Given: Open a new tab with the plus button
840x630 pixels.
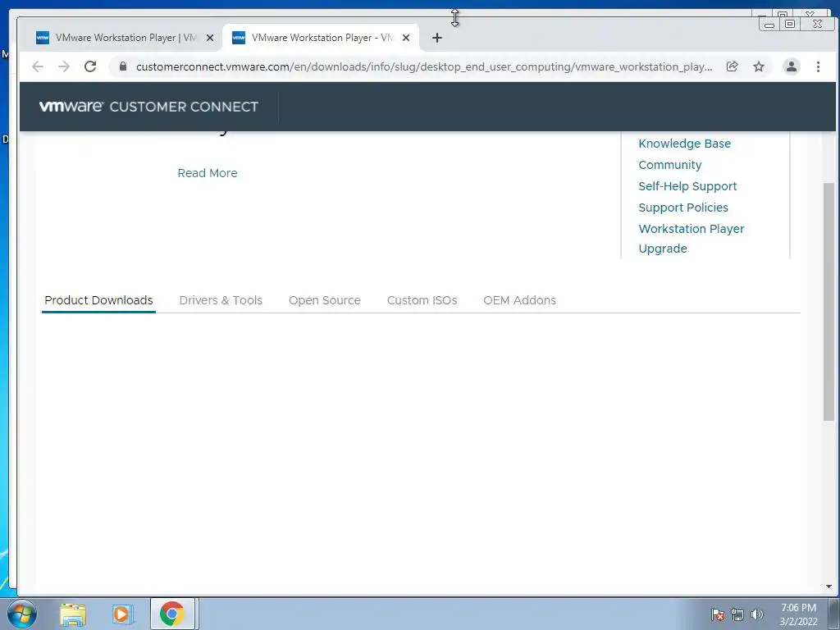Looking at the screenshot, I should pyautogui.click(x=436, y=38).
